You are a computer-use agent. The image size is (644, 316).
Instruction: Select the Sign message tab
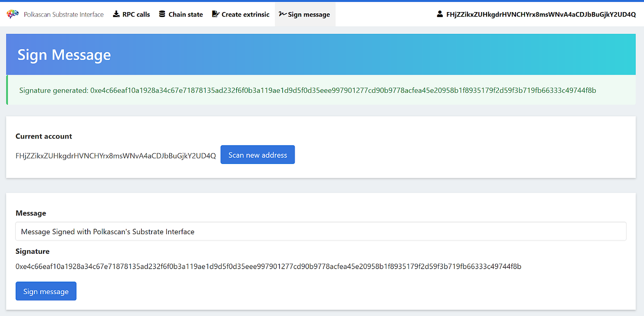[x=305, y=14]
